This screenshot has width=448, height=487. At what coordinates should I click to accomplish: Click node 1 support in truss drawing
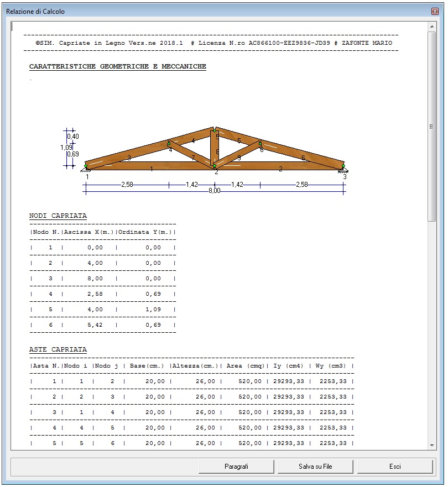(86, 169)
